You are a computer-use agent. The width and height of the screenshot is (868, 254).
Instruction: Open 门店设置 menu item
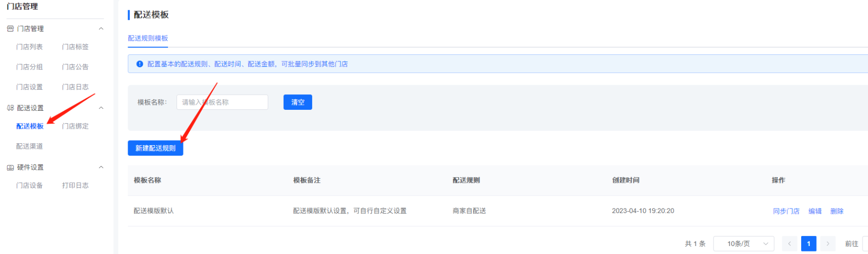(x=29, y=87)
